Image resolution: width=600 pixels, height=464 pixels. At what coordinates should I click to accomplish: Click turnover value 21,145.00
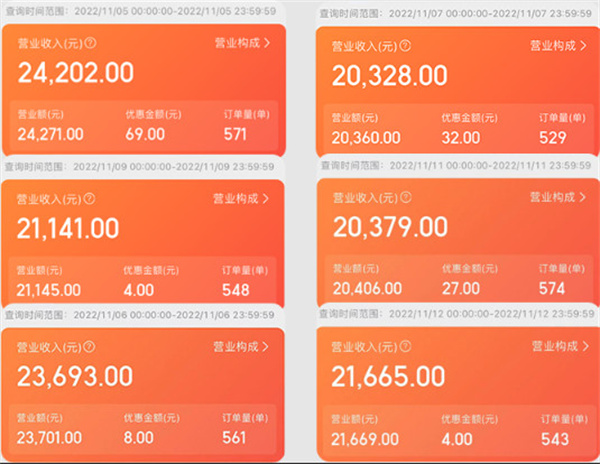click(49, 290)
